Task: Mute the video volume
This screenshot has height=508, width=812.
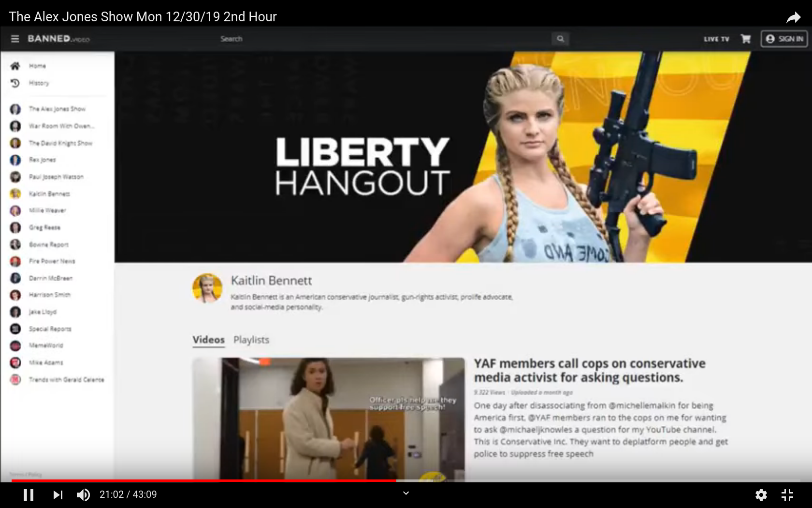Action: [83, 494]
